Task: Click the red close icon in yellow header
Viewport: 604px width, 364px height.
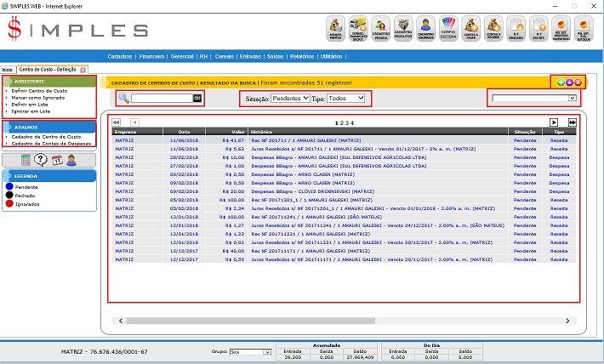Action: pyautogui.click(x=578, y=82)
